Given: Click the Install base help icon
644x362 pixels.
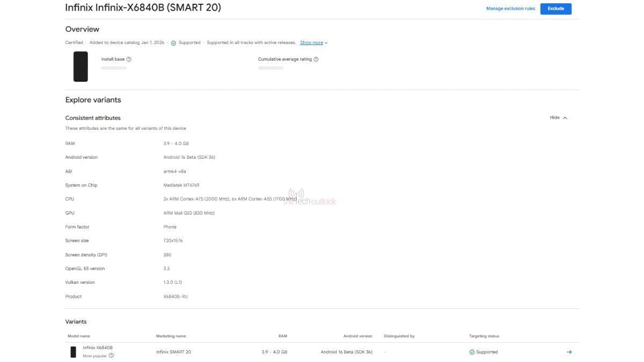Looking at the screenshot, I should [x=128, y=59].
